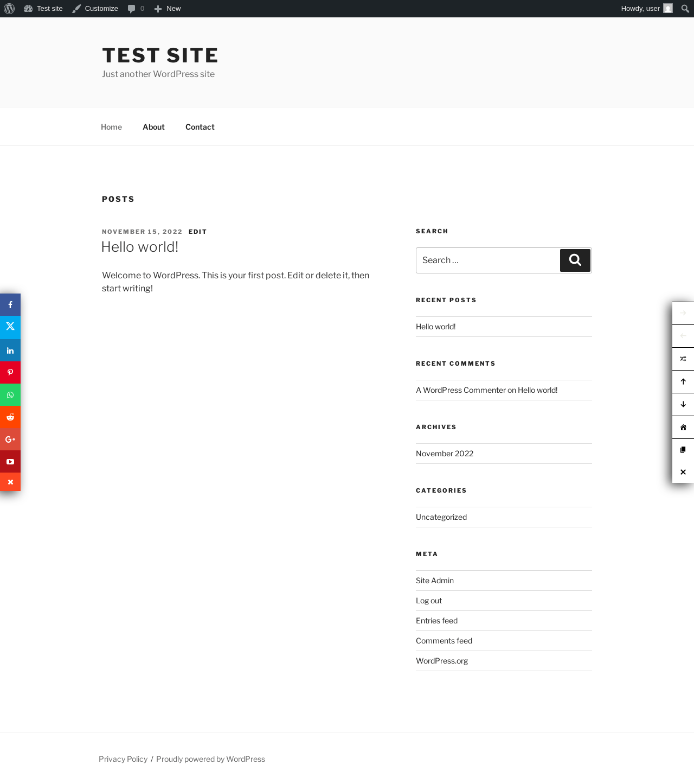Open the Hello world! post title

pos(140,247)
